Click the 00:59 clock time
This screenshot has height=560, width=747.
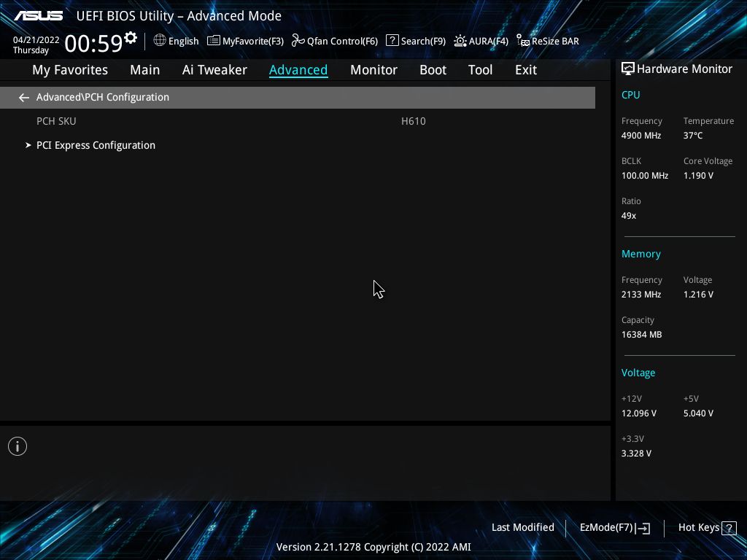coord(93,43)
